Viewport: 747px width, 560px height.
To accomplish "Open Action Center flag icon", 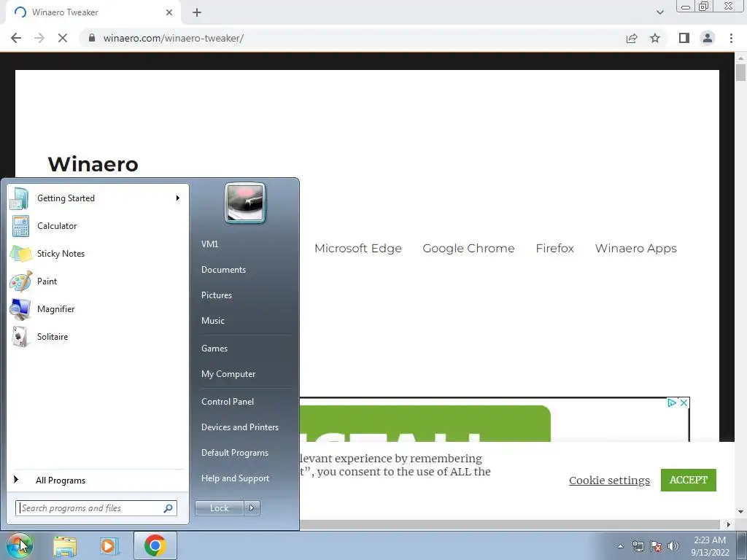I will (656, 546).
